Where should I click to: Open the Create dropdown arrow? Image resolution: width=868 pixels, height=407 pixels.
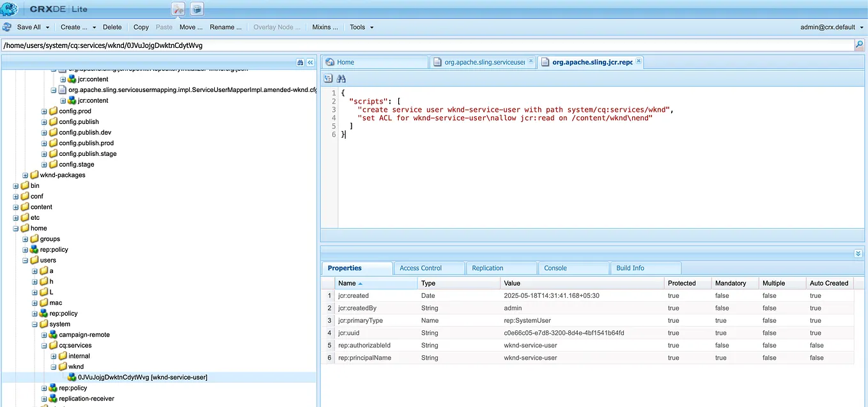(94, 27)
